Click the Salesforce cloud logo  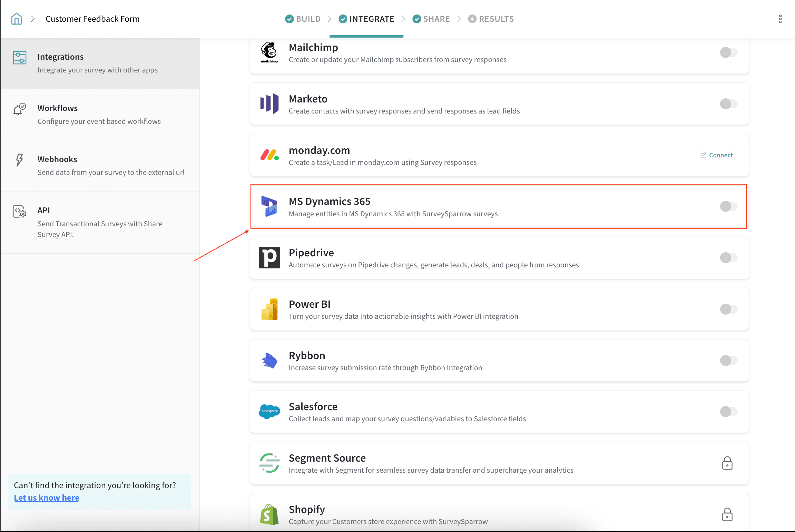[x=269, y=412]
